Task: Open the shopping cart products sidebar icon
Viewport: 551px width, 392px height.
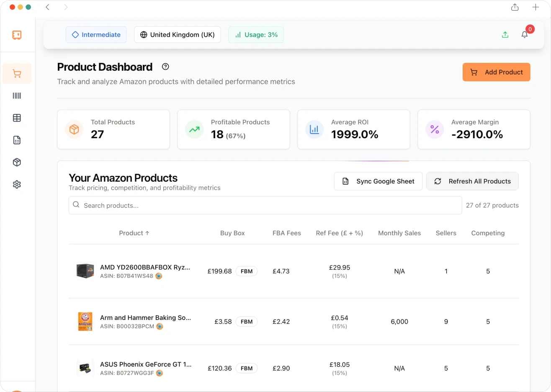Action: click(x=17, y=74)
